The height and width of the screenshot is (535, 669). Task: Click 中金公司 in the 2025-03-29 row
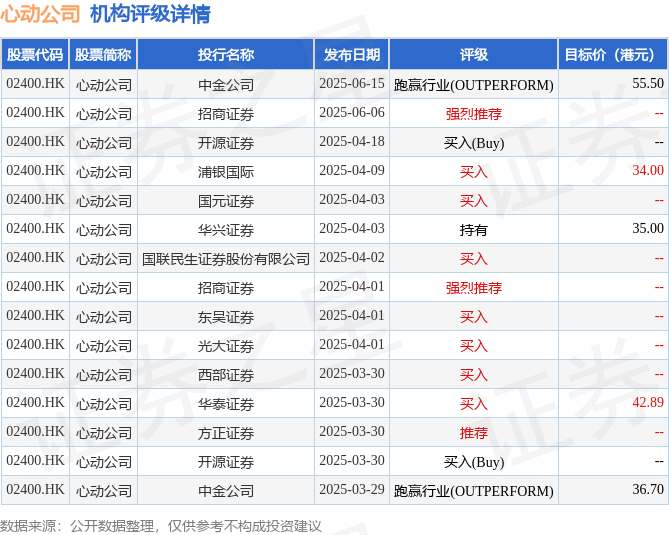pyautogui.click(x=226, y=491)
